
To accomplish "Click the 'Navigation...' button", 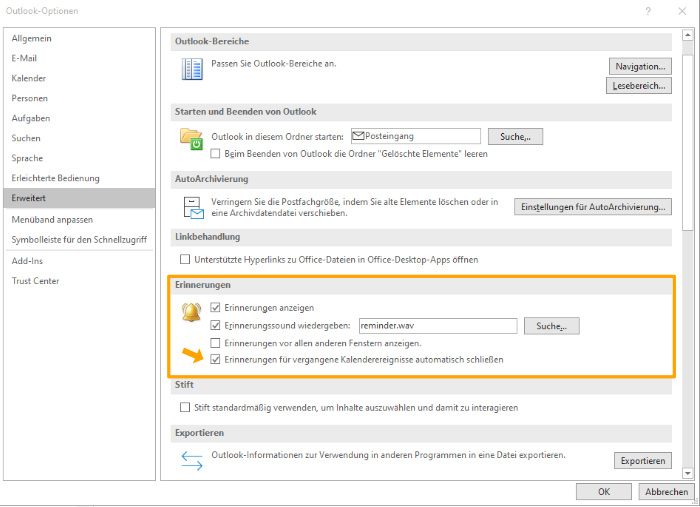I will pyautogui.click(x=640, y=66).
